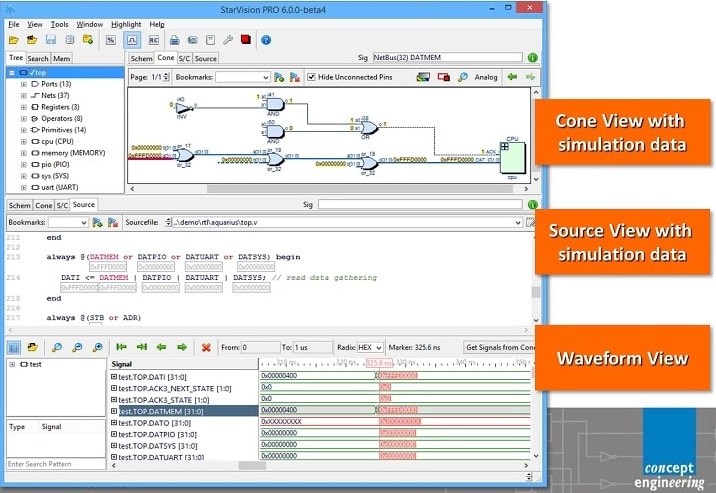The height and width of the screenshot is (493, 716).
Task: Click the wrench settings toolbar icon
Action: (228, 40)
